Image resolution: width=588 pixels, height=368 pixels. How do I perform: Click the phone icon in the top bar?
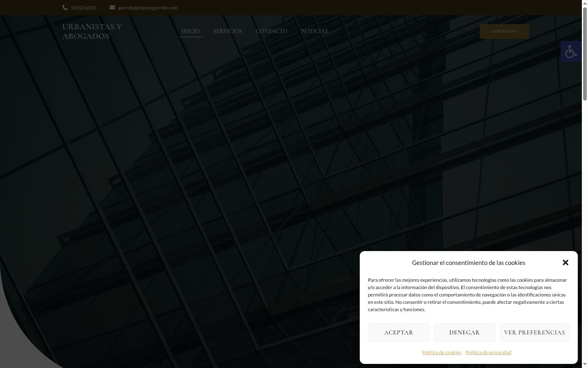pos(65,7)
